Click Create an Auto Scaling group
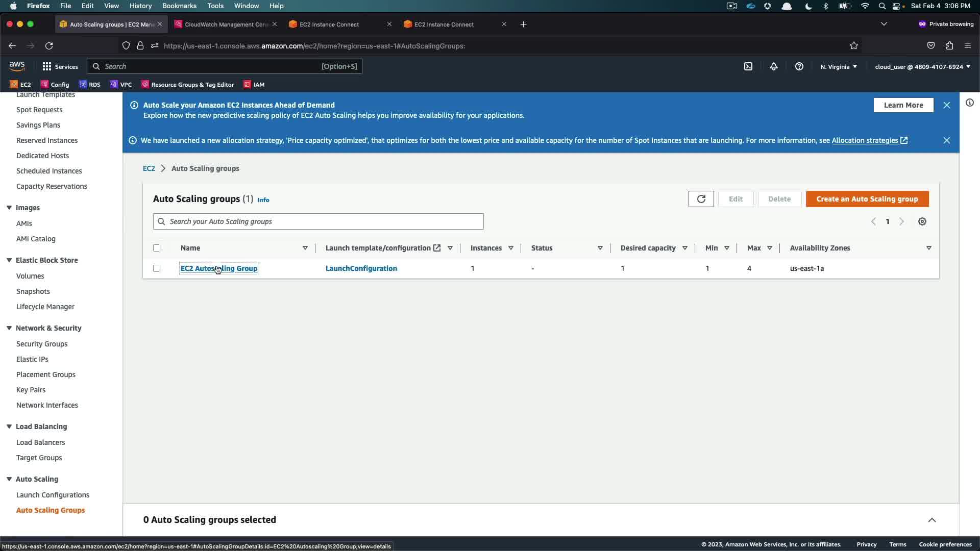Screen dimensions: 980x551 [867, 199]
